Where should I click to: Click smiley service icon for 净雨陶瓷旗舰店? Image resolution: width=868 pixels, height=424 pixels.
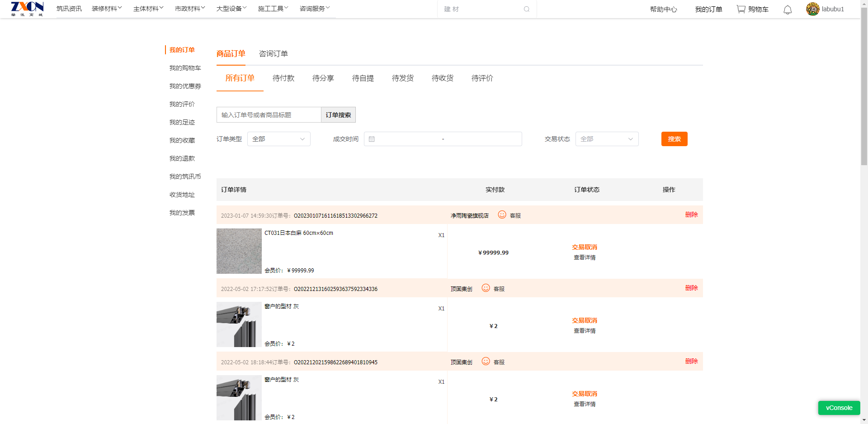coord(502,214)
